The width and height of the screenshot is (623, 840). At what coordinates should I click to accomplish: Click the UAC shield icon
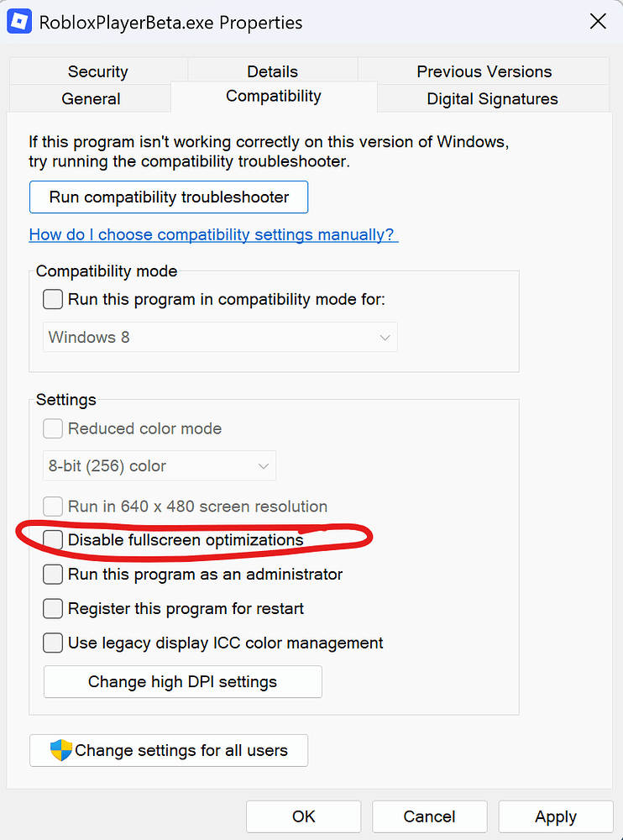[61, 750]
